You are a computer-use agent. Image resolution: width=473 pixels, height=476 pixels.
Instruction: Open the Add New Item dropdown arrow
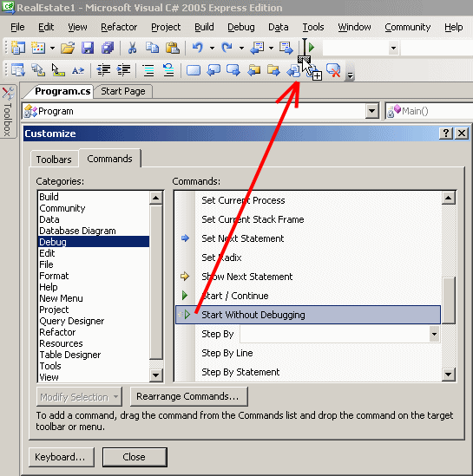tap(52, 48)
